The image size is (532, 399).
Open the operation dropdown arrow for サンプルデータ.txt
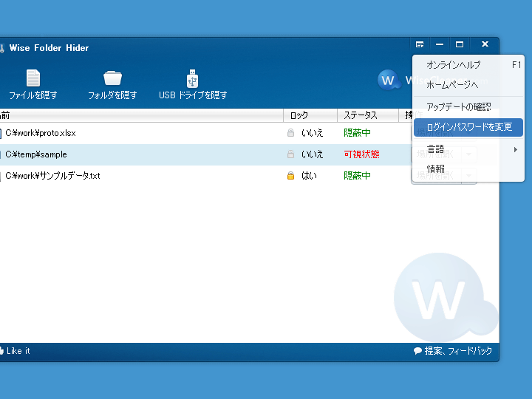[469, 176]
